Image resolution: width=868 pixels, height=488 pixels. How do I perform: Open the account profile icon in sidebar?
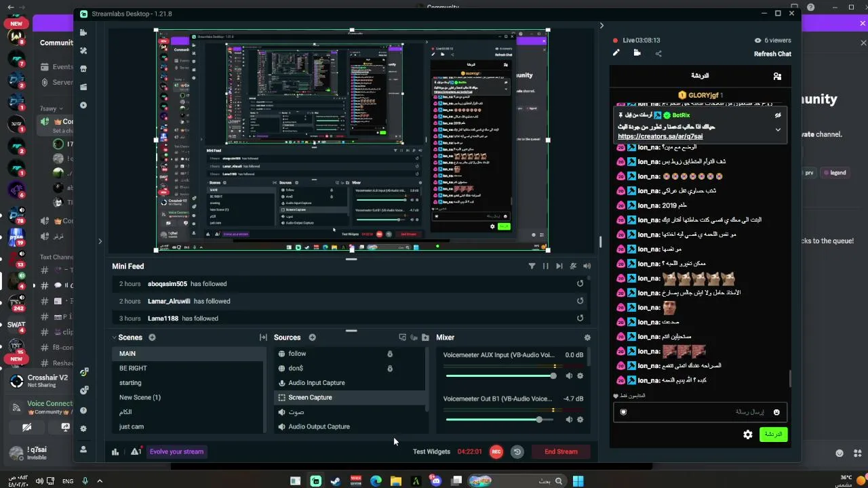point(83,449)
